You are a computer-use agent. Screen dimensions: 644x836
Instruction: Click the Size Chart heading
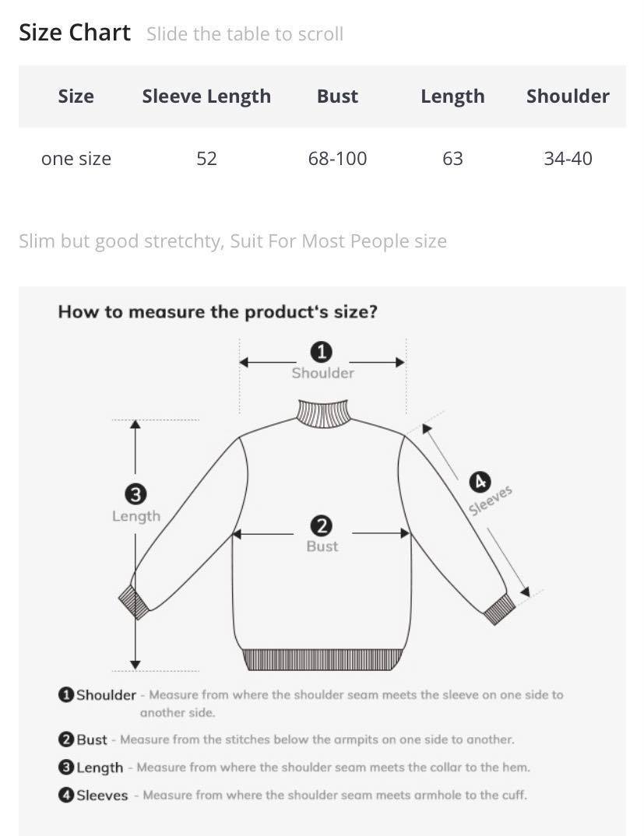75,33
